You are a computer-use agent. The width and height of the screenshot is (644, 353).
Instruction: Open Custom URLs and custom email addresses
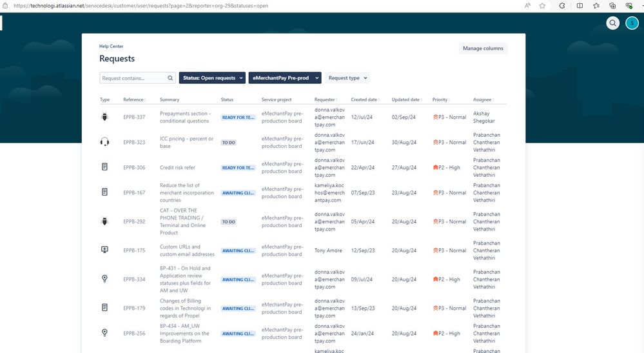tap(187, 250)
